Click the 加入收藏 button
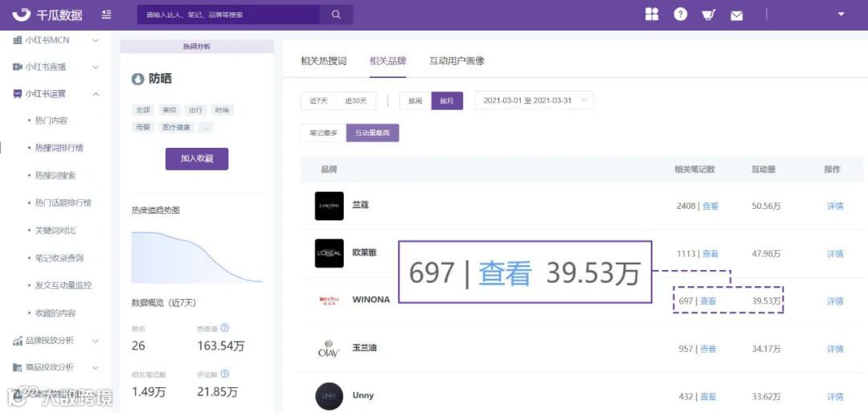 197,159
